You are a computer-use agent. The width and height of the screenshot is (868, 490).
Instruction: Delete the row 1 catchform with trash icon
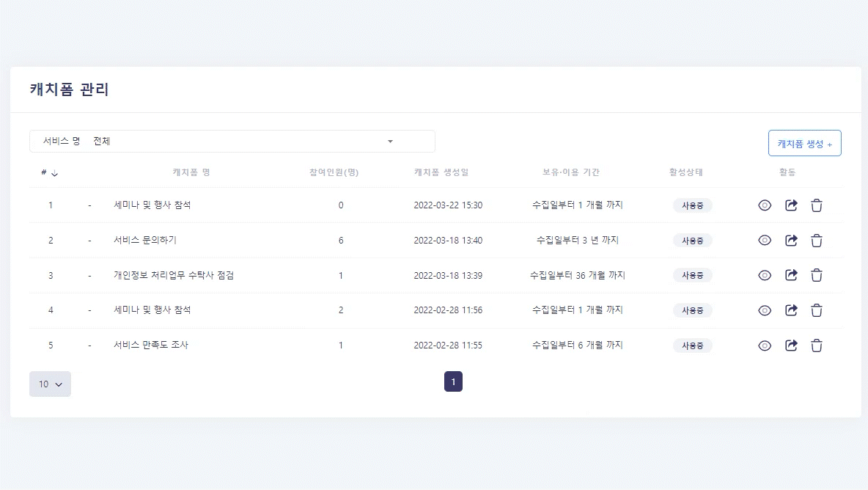(817, 205)
